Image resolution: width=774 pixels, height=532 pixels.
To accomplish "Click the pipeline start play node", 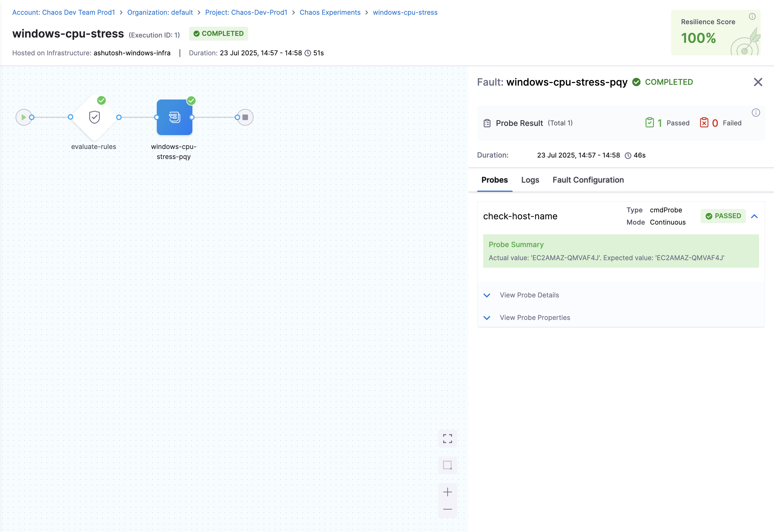I will pos(23,117).
